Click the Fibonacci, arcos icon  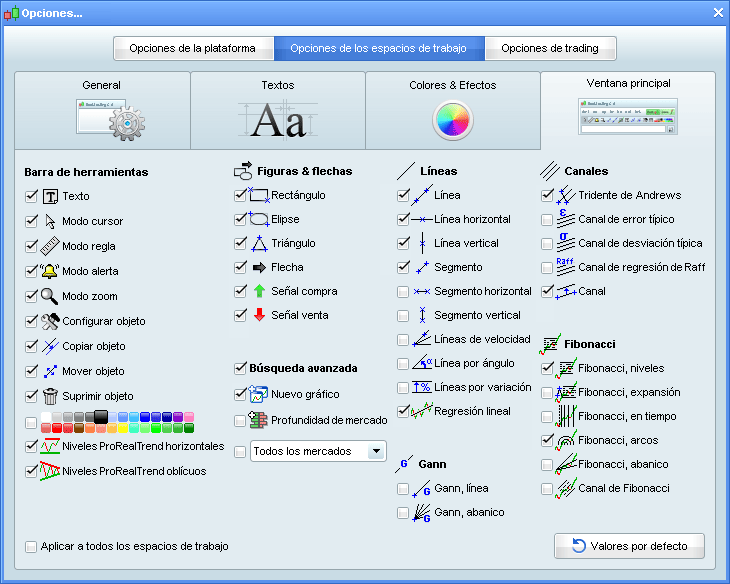(x=566, y=440)
